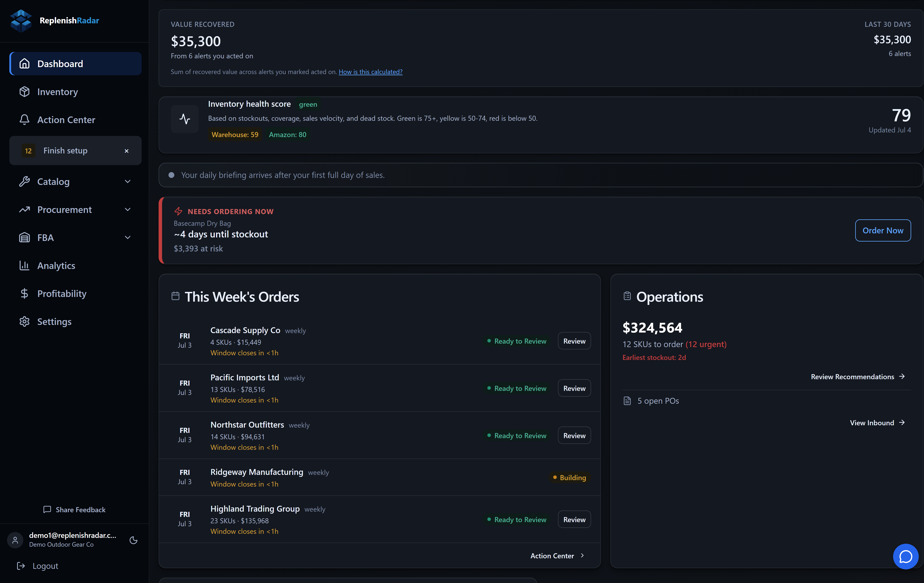Click the Profitability dollar sign icon
Image resolution: width=924 pixels, height=583 pixels.
tap(24, 294)
